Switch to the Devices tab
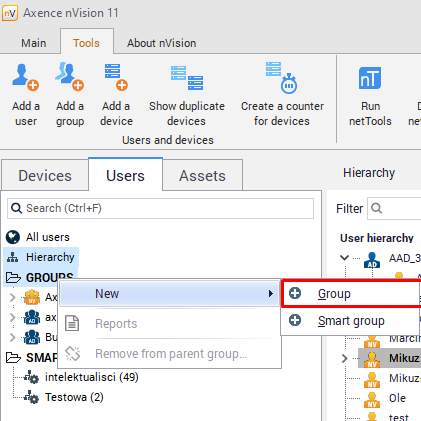The height and width of the screenshot is (421, 421). tap(45, 175)
